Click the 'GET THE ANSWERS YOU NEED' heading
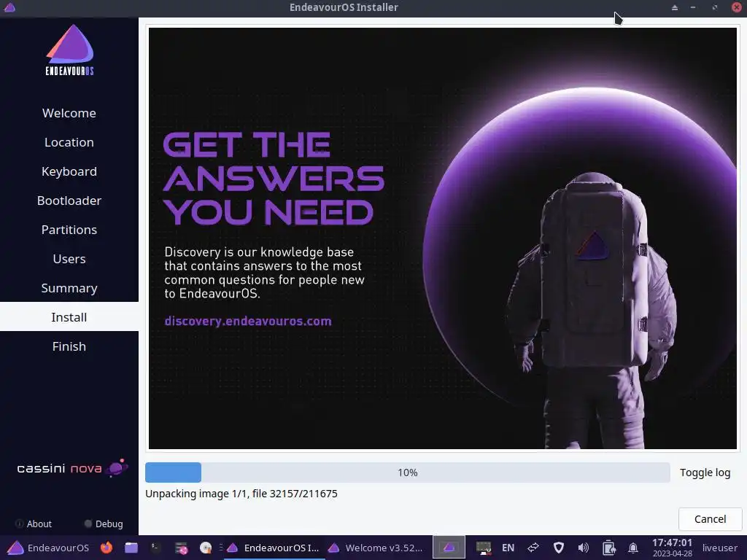Viewport: 747px width, 560px height. pyautogui.click(x=274, y=179)
